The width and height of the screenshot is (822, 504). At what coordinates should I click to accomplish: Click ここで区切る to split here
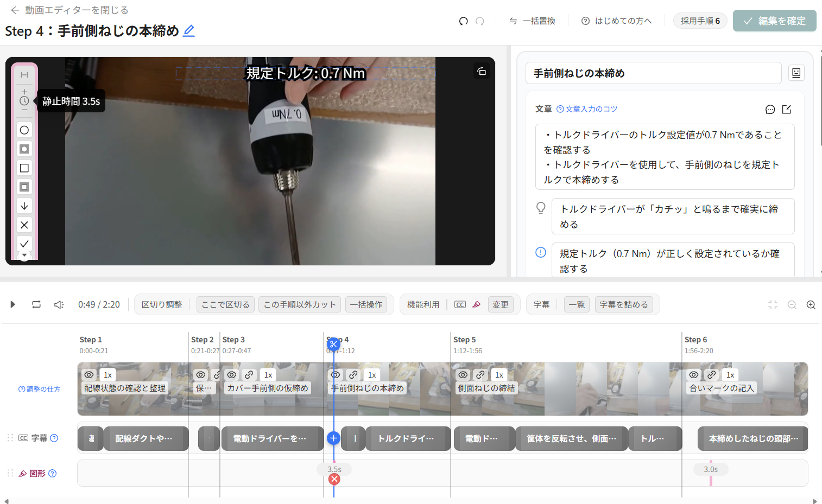(x=226, y=305)
